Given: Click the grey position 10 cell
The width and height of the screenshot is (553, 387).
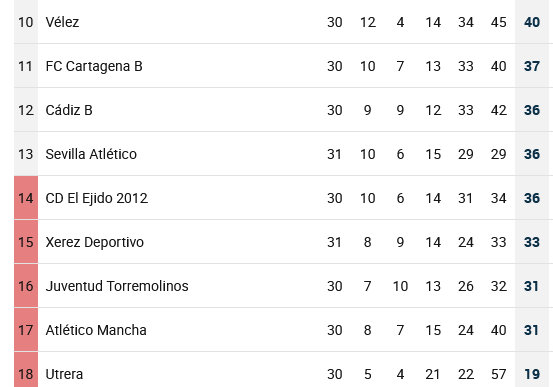Looking at the screenshot, I should [26, 22].
